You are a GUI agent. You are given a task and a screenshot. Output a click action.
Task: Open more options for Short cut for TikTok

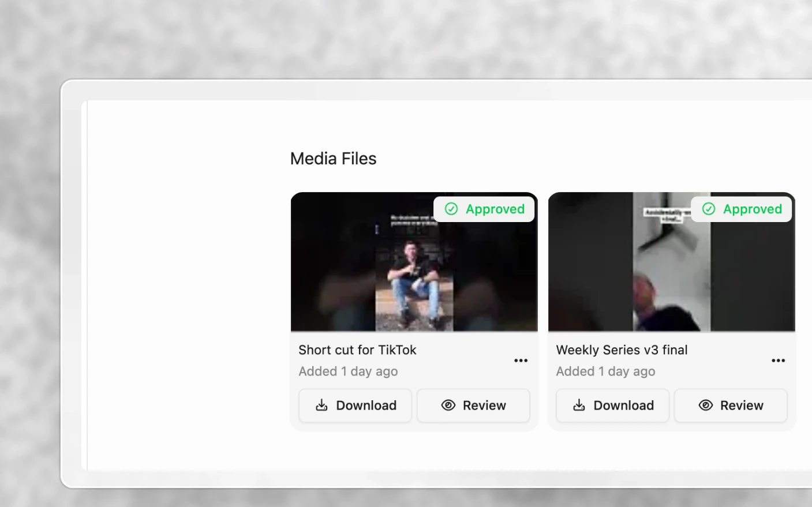521,360
